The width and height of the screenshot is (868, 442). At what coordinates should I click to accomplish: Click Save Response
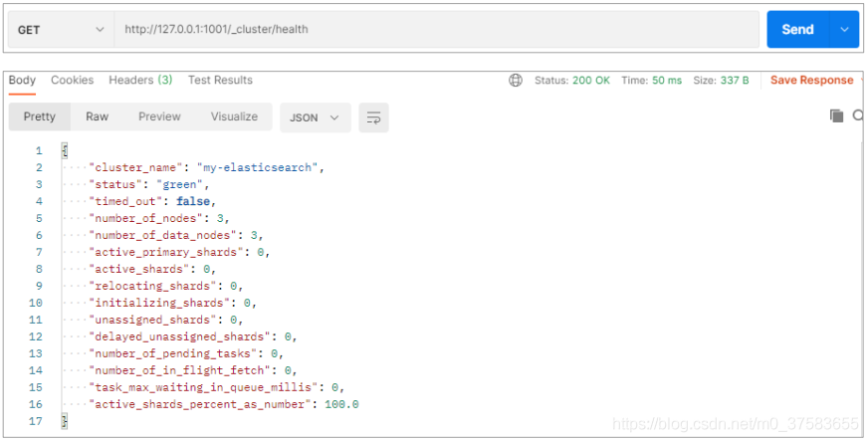tap(811, 81)
